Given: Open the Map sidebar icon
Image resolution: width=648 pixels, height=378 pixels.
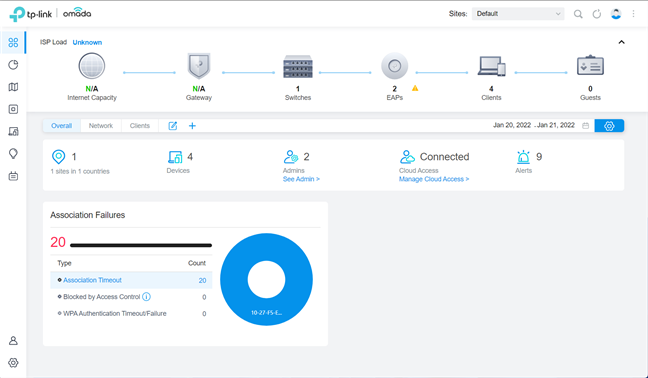Looking at the screenshot, I should click(x=13, y=87).
